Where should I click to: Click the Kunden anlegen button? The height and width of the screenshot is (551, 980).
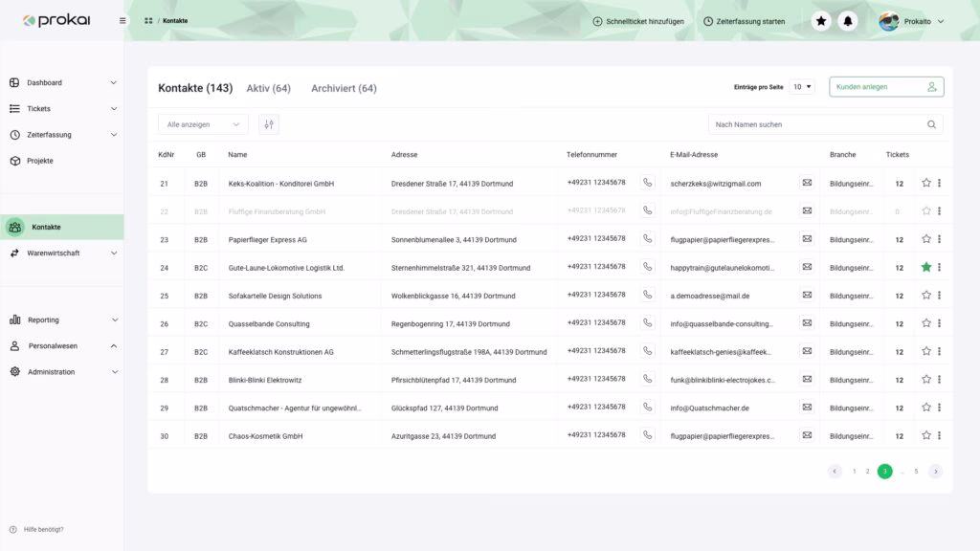point(886,87)
